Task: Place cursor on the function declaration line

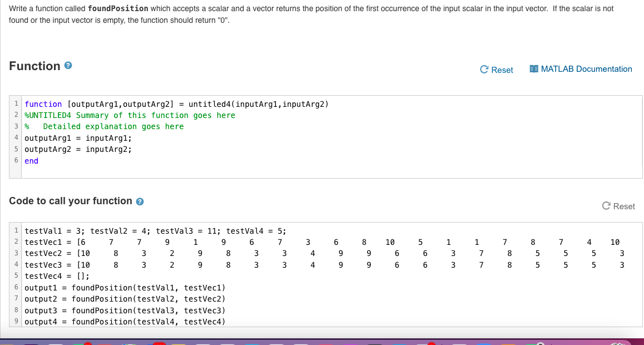Action: pos(177,103)
